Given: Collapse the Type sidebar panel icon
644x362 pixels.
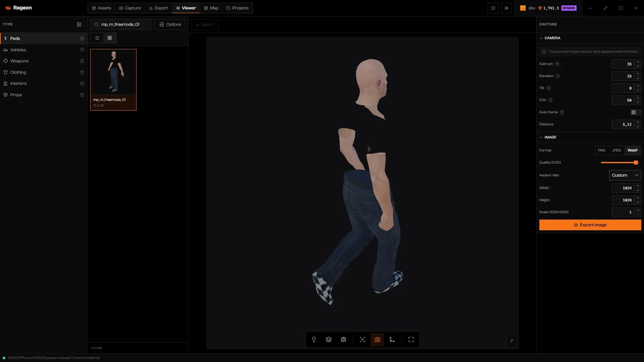Looking at the screenshot, I should click(x=79, y=24).
